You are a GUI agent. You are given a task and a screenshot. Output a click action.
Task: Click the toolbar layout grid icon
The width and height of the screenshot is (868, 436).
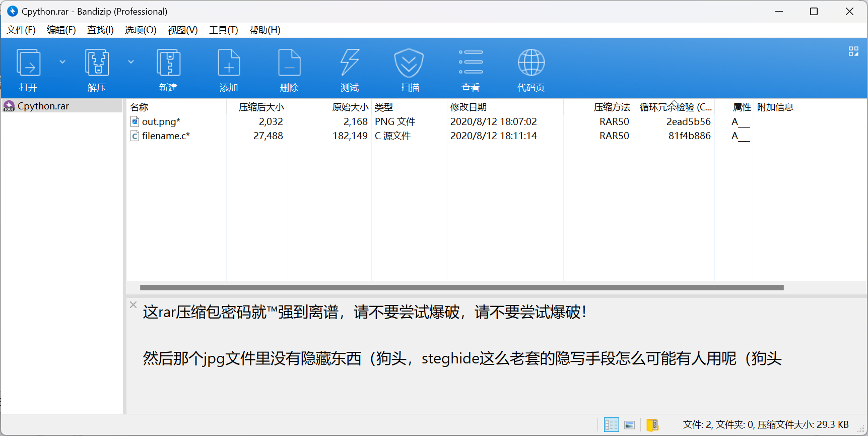(853, 51)
